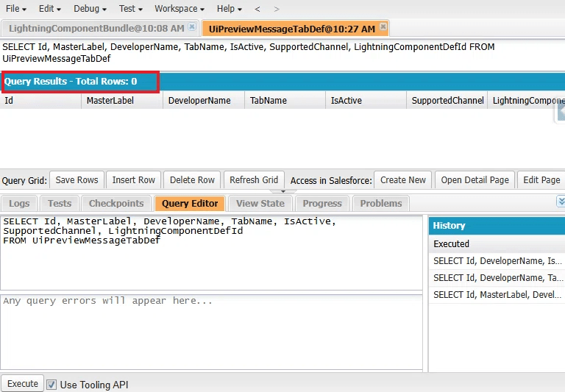Close the UiPreviewMessageTabDef tab
The image size is (565, 392).
pyautogui.click(x=383, y=26)
